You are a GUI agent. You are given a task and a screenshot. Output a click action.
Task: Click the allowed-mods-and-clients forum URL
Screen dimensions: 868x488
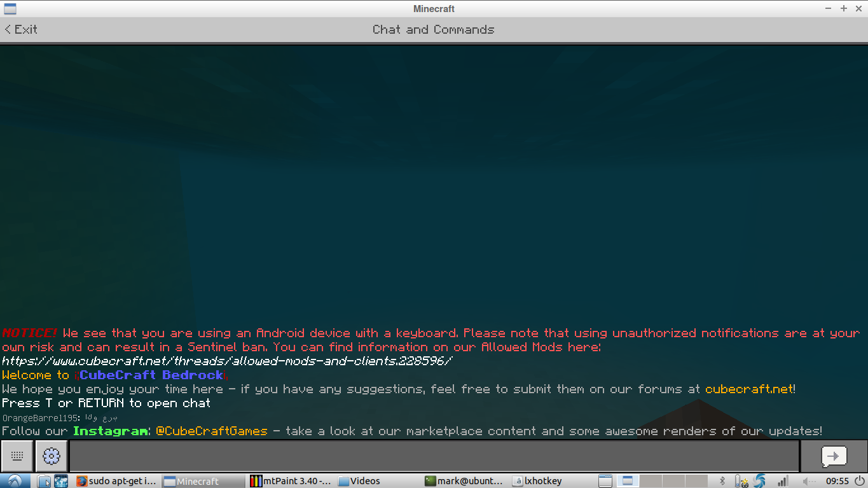coord(227,361)
